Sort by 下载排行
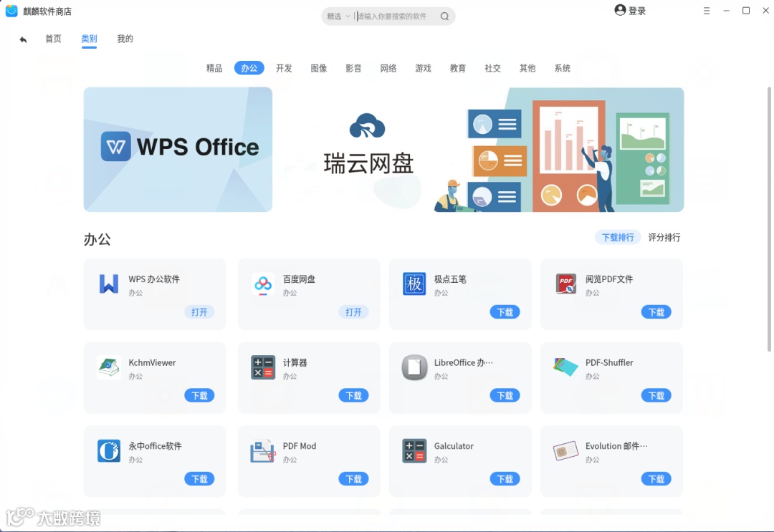 pyautogui.click(x=618, y=237)
